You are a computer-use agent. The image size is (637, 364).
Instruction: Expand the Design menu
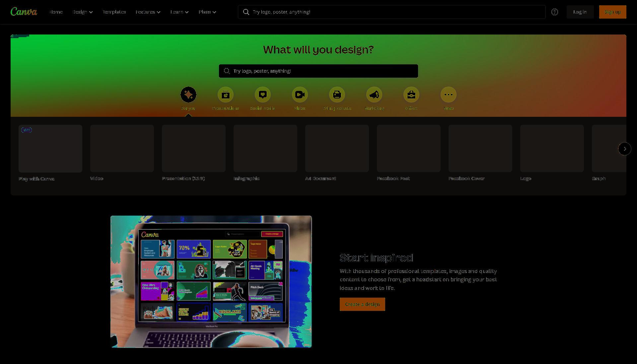tap(83, 12)
